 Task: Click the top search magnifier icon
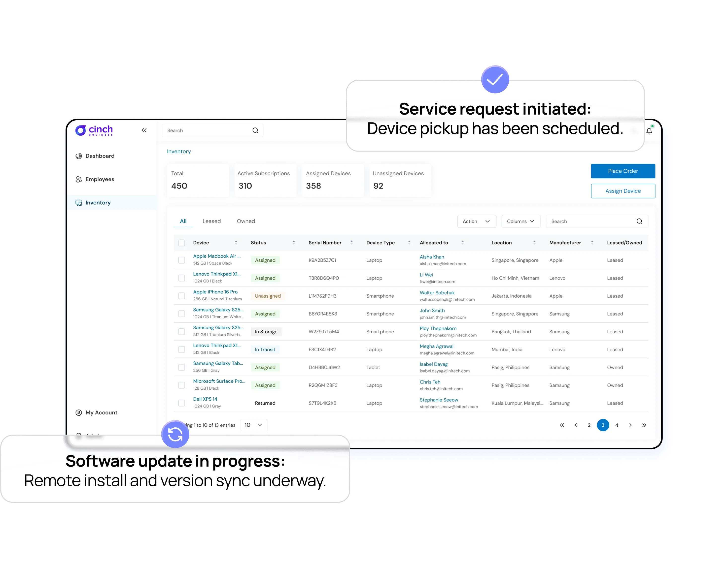click(x=255, y=131)
